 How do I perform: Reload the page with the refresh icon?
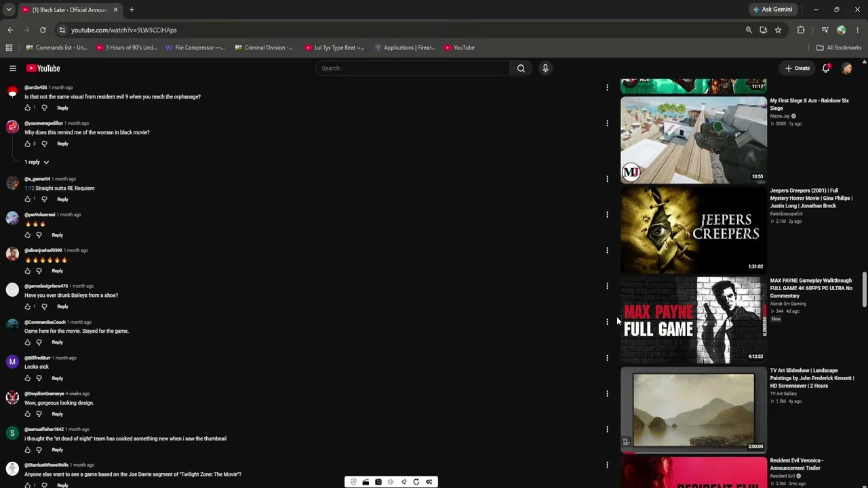pos(43,30)
